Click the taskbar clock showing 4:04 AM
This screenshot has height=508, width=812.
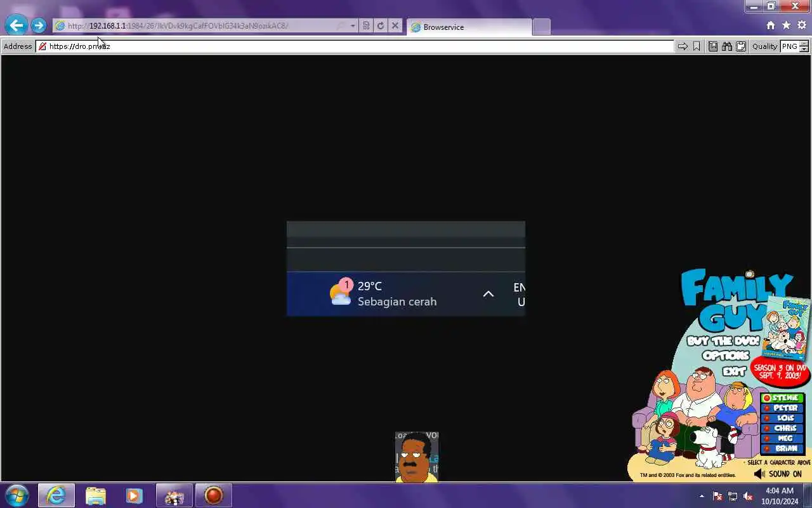[x=780, y=496]
